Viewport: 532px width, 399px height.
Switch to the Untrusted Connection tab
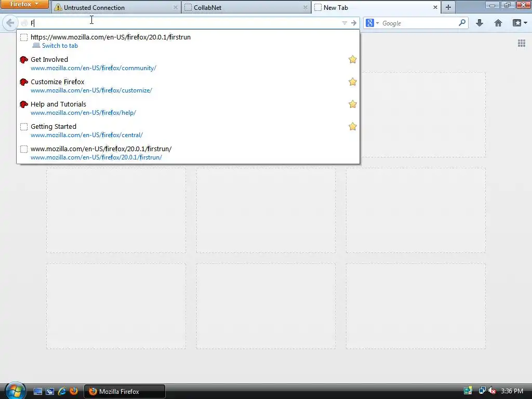pos(116,7)
